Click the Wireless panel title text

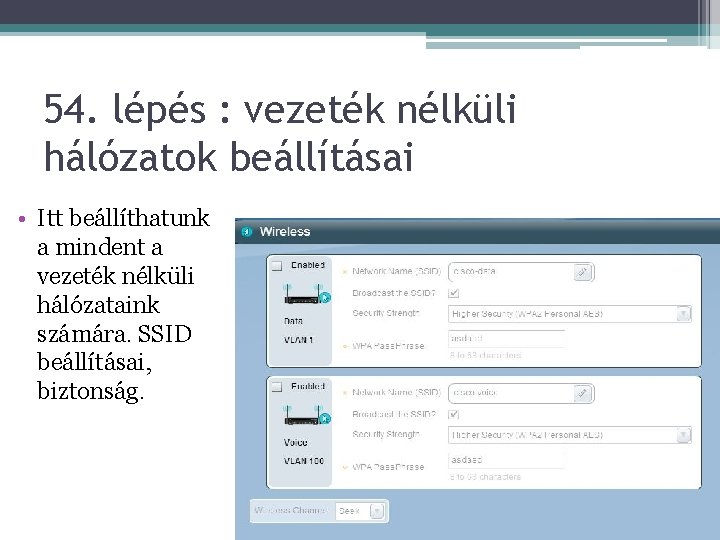point(285,231)
